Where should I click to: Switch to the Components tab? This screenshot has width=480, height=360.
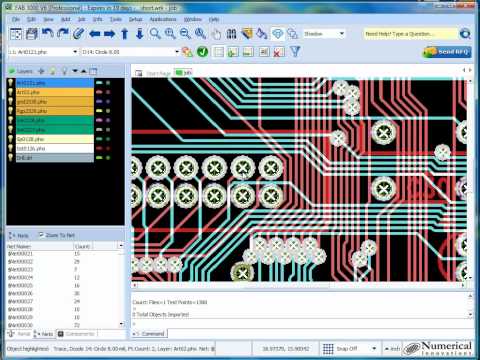(x=76, y=333)
